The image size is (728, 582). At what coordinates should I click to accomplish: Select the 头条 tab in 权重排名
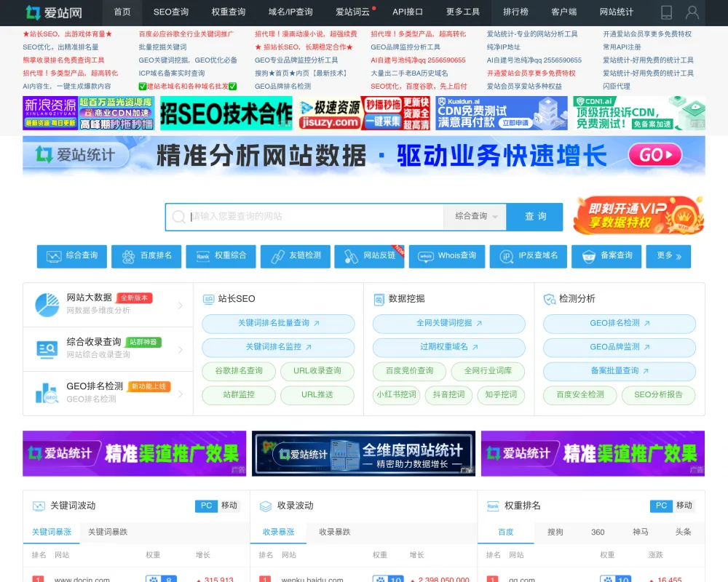684,533
